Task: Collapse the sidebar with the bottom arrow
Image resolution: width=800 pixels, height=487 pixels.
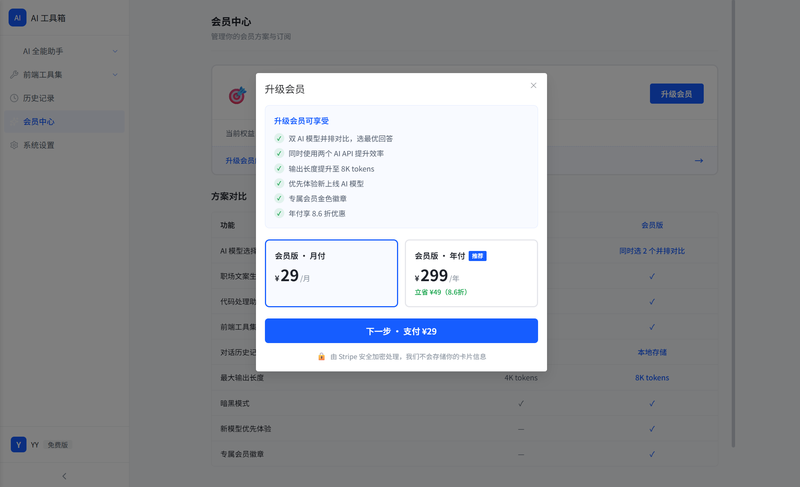Action: click(64, 476)
